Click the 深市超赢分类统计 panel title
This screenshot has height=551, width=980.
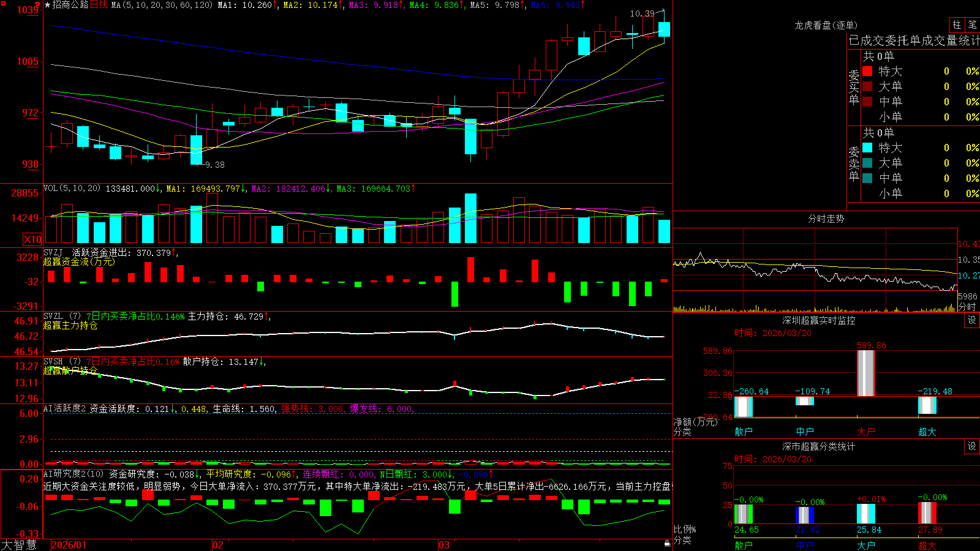818,446
